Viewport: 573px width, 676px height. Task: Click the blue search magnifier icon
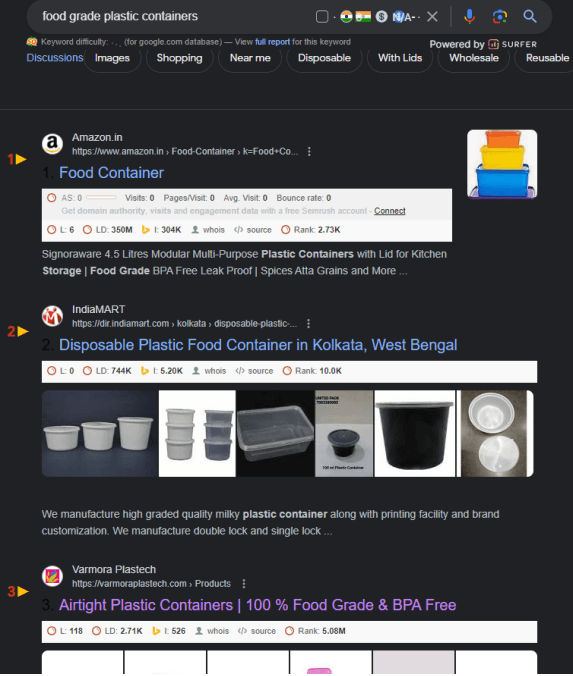[530, 17]
